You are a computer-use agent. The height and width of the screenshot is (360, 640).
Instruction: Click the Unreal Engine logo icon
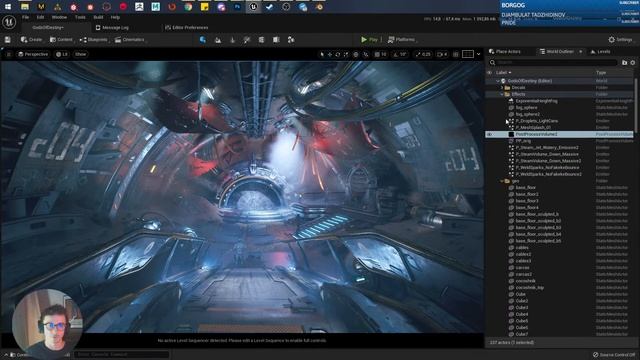(x=9, y=22)
